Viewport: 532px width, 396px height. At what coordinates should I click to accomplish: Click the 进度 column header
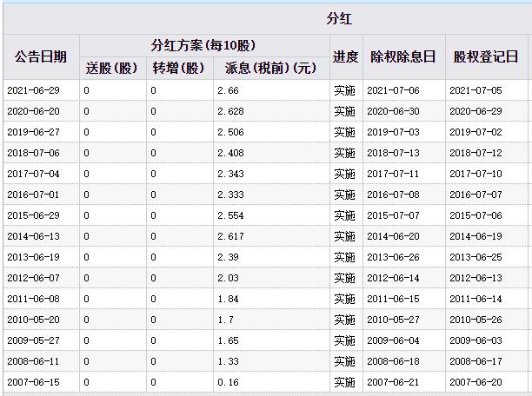coord(345,56)
